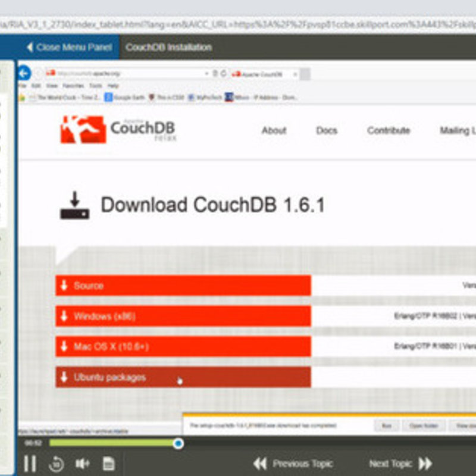Click the greyed browser forward button
Screen dimensions: 476x476
[x=38, y=73]
